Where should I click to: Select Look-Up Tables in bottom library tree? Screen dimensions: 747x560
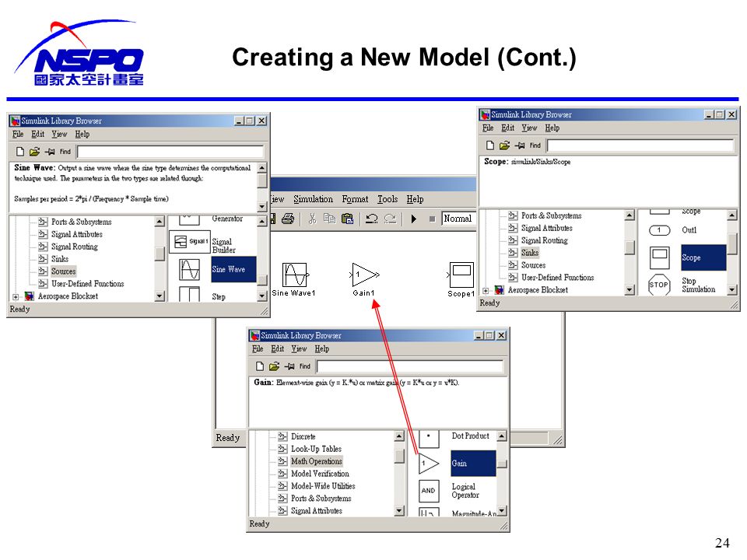[317, 449]
